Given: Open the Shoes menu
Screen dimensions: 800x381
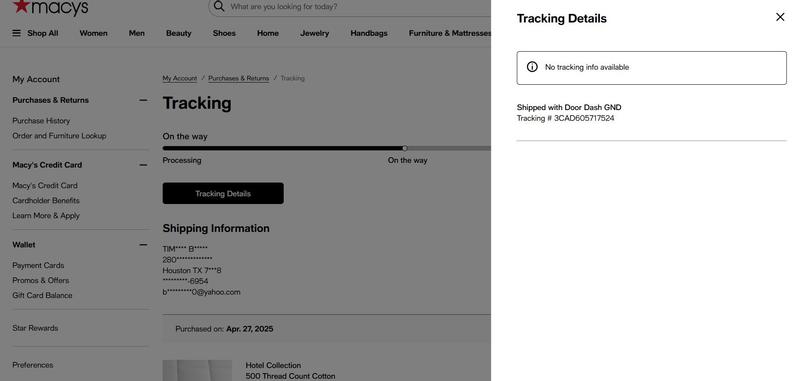Looking at the screenshot, I should pos(224,33).
